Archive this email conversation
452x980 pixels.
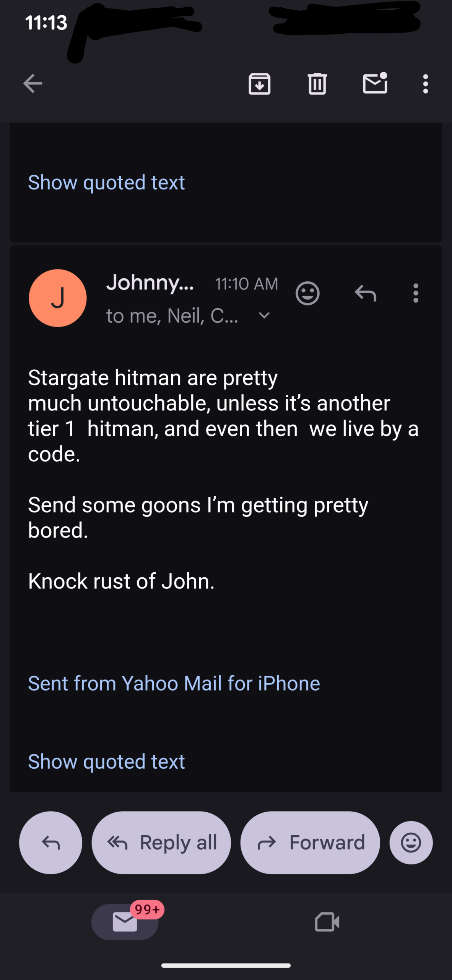[x=260, y=83]
